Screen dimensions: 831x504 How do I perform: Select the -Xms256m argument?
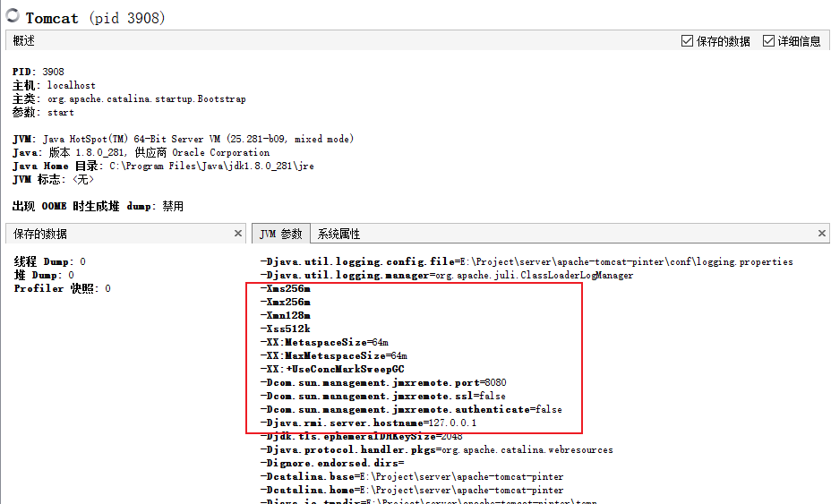point(285,288)
